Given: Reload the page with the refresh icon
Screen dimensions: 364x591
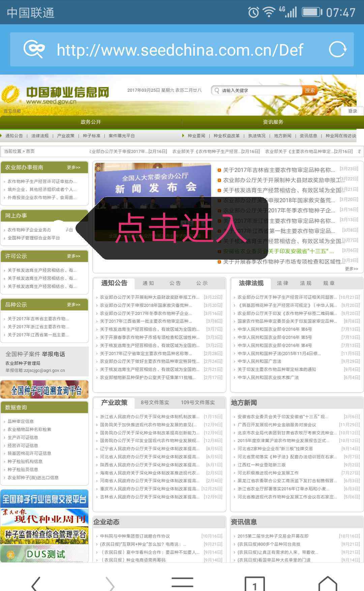Looking at the screenshot, I should tap(338, 49).
